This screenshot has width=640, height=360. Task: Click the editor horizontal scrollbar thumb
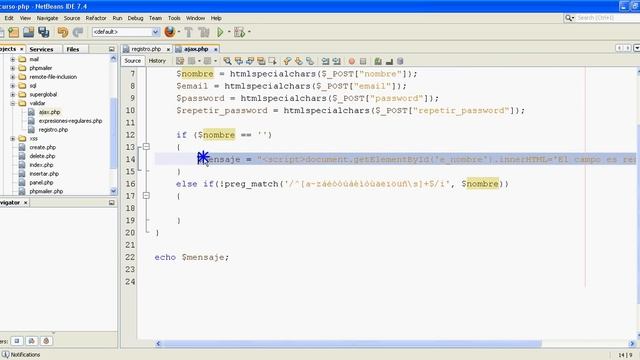coord(352,344)
